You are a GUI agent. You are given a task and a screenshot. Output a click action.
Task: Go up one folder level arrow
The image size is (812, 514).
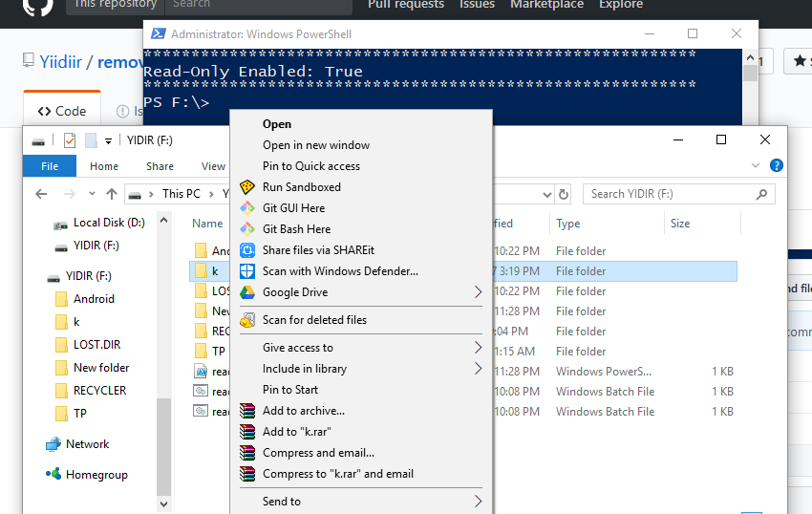click(112, 194)
